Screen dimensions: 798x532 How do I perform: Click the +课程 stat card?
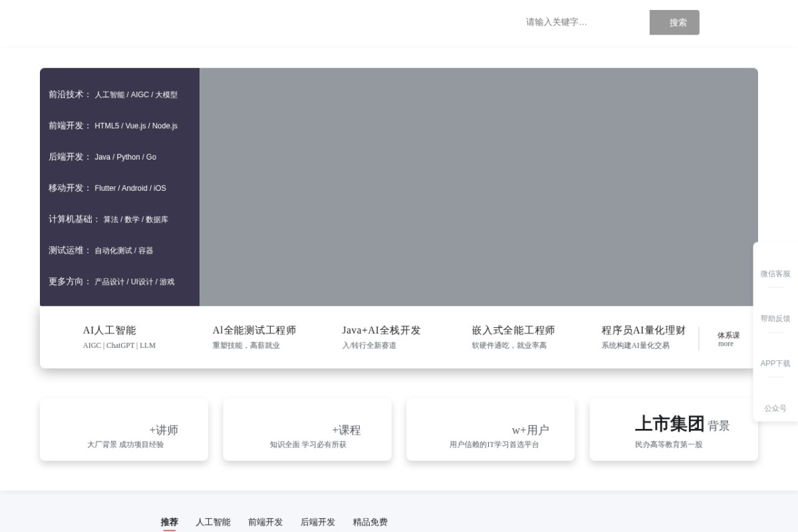(x=307, y=430)
